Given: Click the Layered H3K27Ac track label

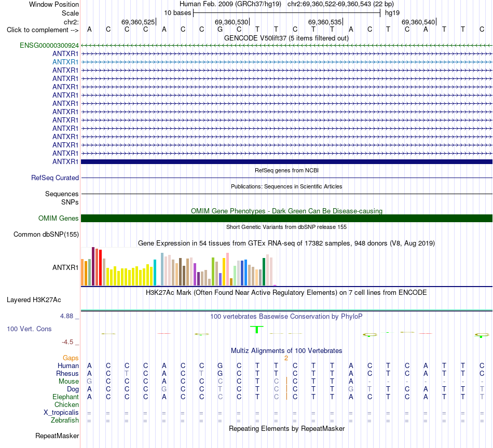Looking at the screenshot, I should click(34, 300).
